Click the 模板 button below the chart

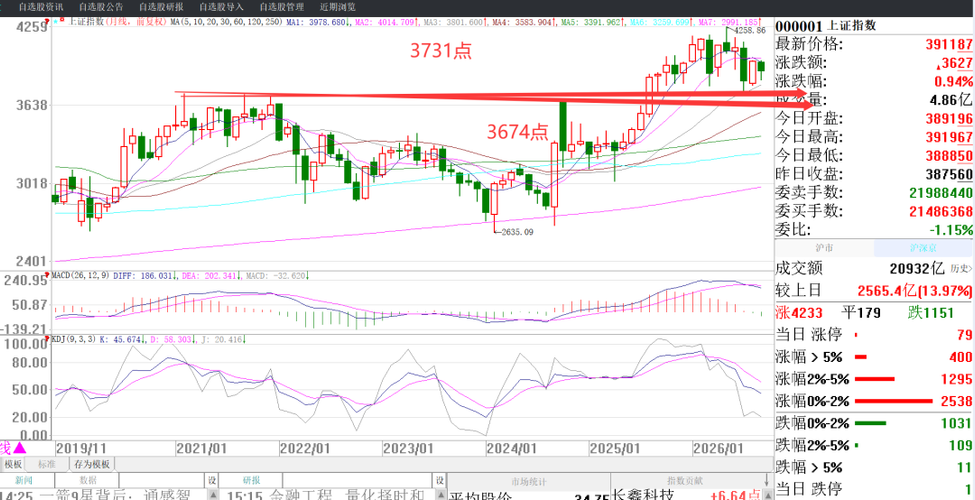(13, 464)
